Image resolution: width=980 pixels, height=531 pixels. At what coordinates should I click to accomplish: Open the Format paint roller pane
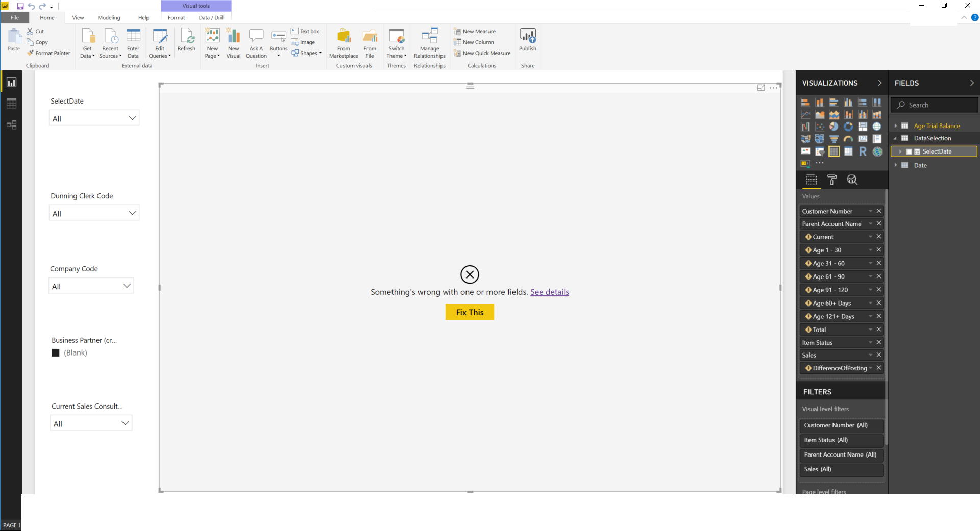click(x=832, y=180)
